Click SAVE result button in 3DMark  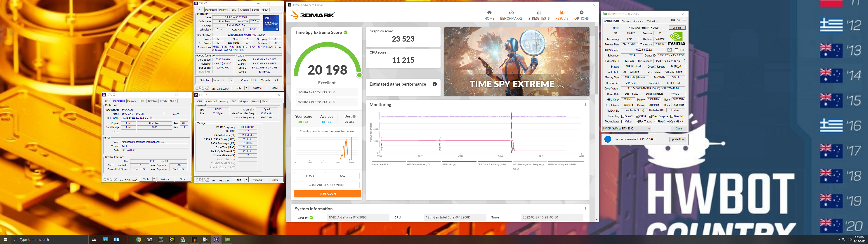pos(343,176)
